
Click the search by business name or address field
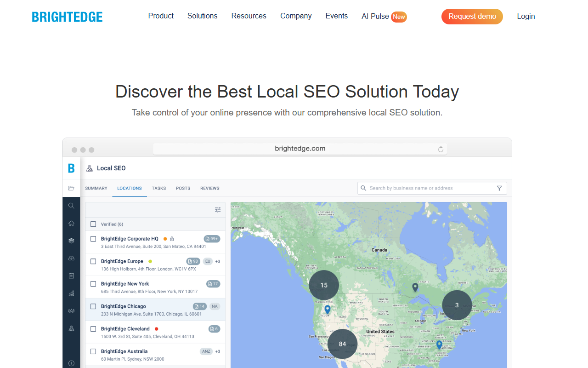click(x=432, y=188)
